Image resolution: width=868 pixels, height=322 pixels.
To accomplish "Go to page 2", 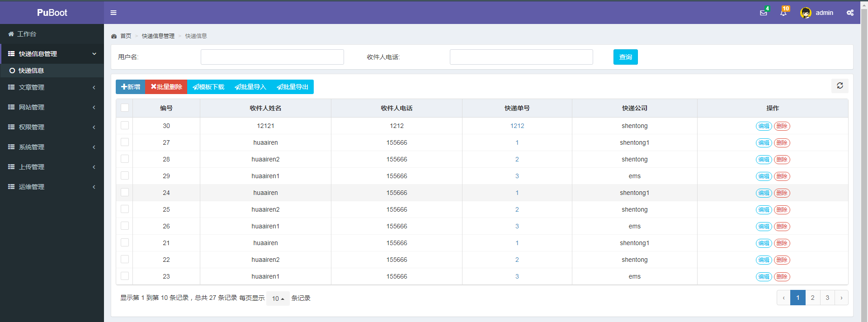I will (x=813, y=298).
